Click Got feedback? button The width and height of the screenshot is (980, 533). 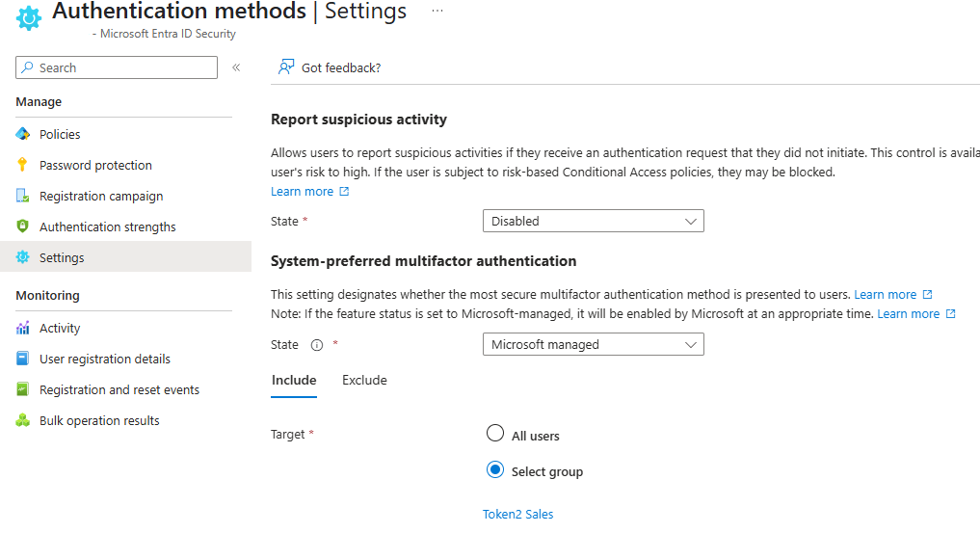click(330, 67)
